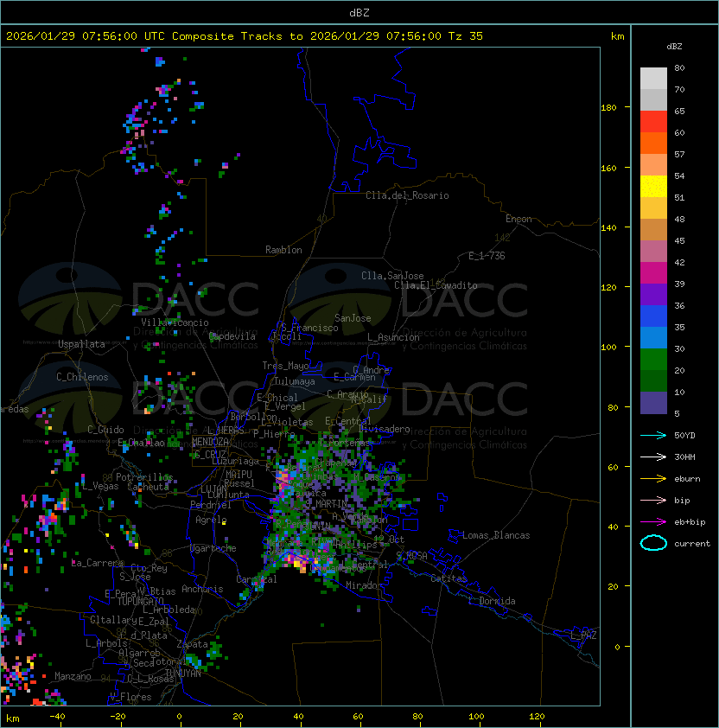The width and height of the screenshot is (719, 728).
Task: Click the 'Clla.del_Rosario' map label
Action: (x=407, y=195)
